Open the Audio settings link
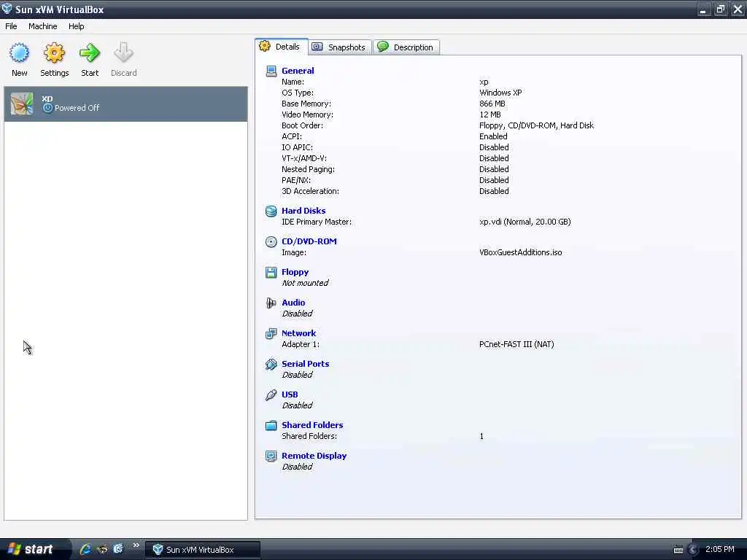747x560 pixels. click(x=293, y=303)
